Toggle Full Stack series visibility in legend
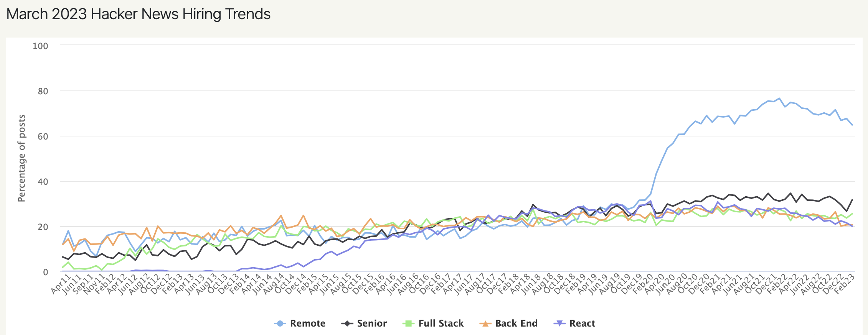868x335 pixels. pyautogui.click(x=441, y=324)
